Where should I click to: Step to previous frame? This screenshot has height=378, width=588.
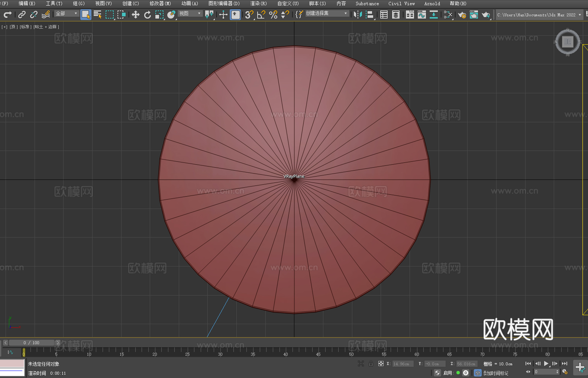537,364
